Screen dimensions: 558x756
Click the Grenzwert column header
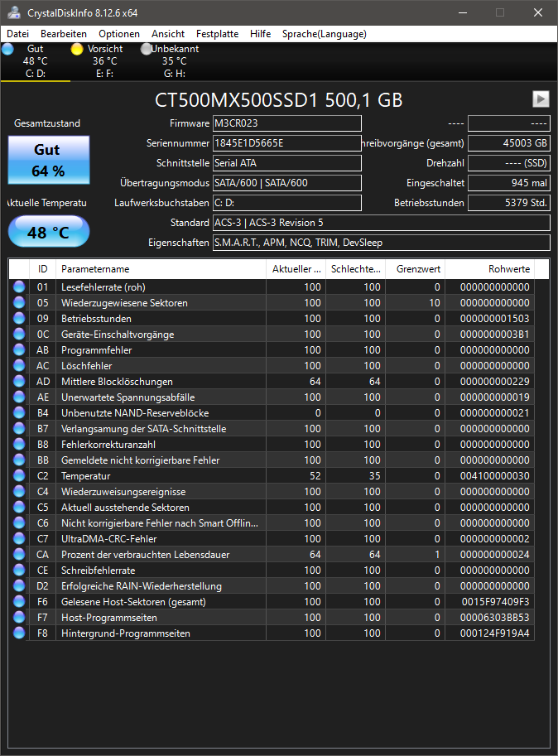(416, 269)
